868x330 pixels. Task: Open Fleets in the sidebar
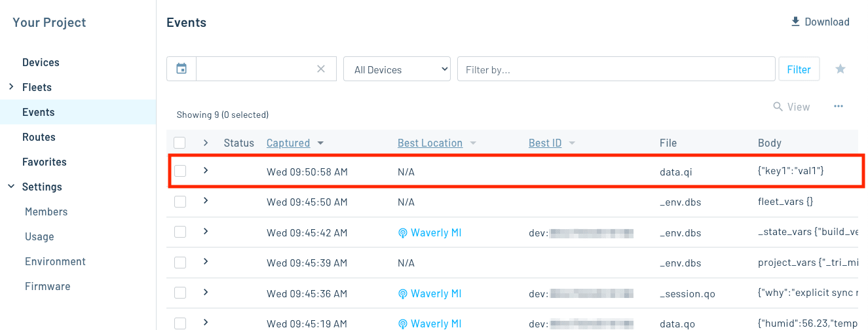[x=37, y=87]
